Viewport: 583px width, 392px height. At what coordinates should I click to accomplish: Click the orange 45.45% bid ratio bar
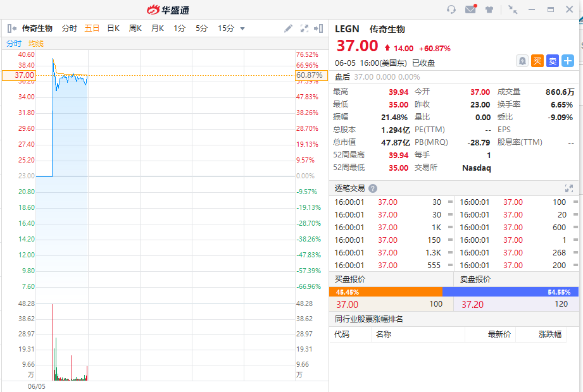(x=386, y=292)
